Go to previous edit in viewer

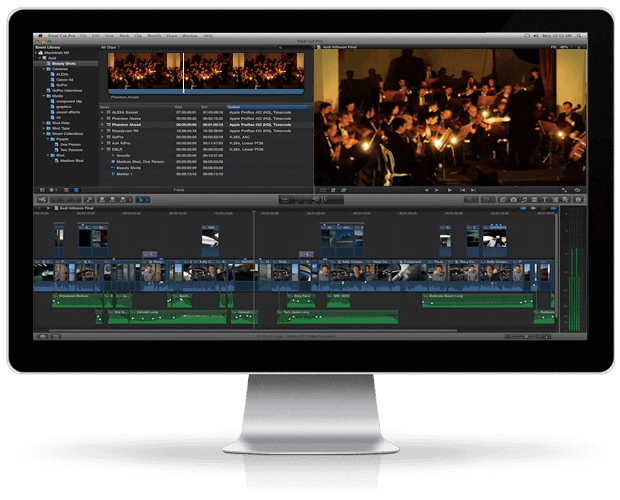coord(462,190)
